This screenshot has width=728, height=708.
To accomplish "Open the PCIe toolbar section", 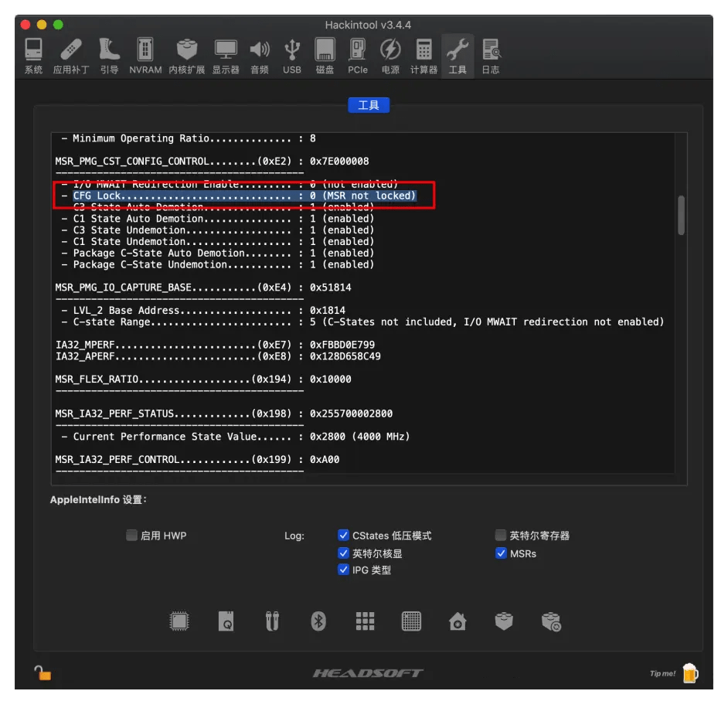I will pyautogui.click(x=358, y=56).
